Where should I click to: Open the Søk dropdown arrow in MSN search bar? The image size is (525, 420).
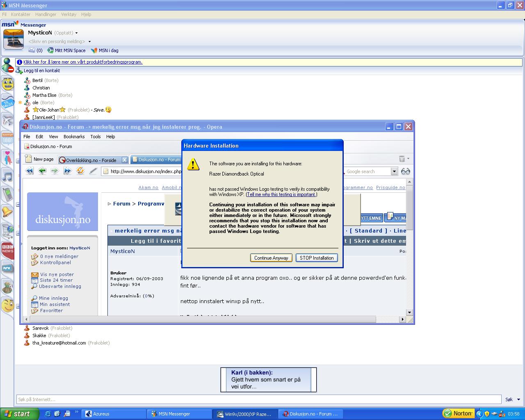(518, 399)
